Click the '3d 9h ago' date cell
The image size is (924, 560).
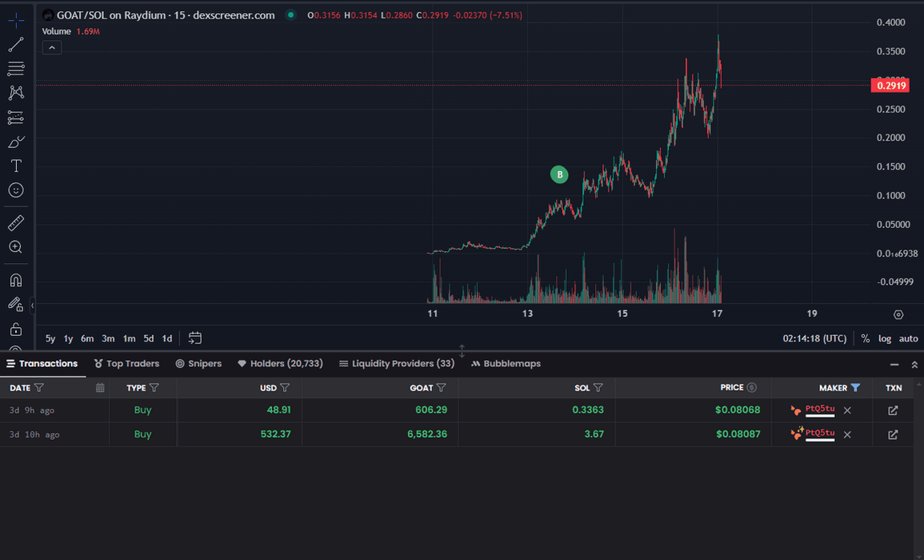(x=32, y=410)
